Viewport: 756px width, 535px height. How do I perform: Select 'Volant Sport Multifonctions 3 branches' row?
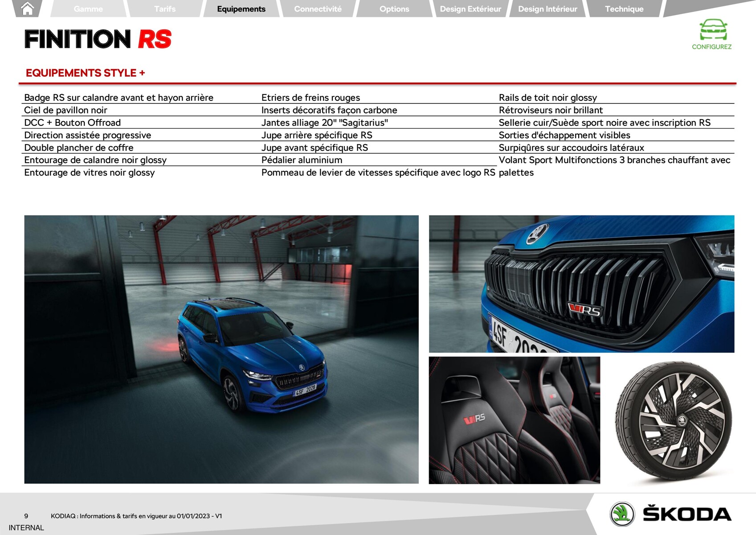tap(615, 166)
